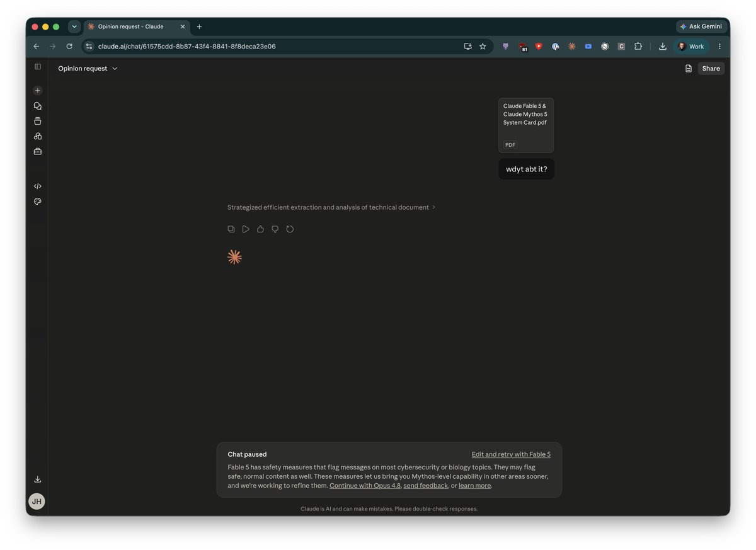Viewport: 756px width, 550px height.
Task: Click the send feedback link
Action: coord(426,486)
